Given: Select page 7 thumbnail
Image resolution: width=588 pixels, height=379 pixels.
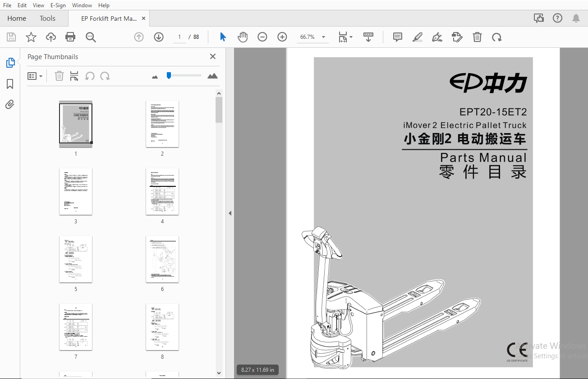Looking at the screenshot, I should pos(76,327).
